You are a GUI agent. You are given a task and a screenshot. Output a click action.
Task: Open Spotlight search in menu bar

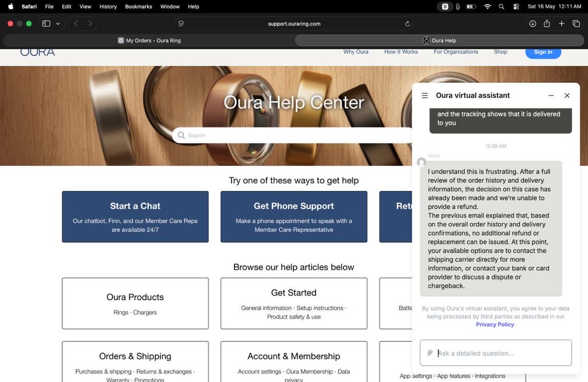(x=501, y=6)
